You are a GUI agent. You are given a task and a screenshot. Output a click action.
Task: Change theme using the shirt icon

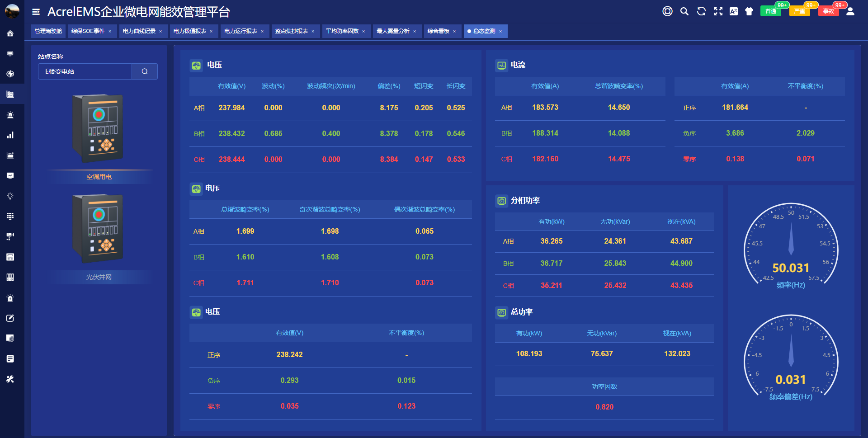[749, 11]
